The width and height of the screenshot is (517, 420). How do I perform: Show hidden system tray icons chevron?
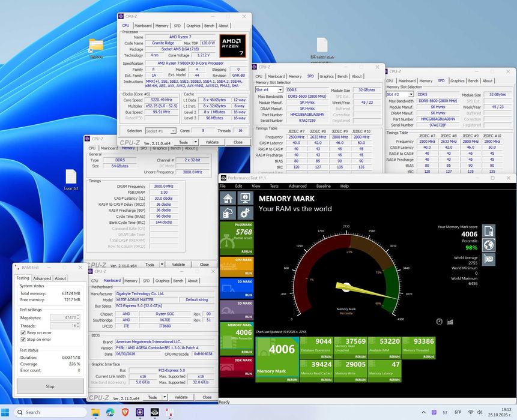coord(423,412)
